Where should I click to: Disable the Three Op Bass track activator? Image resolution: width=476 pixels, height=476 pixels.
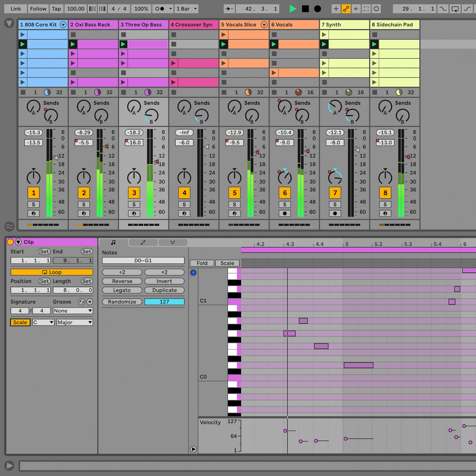134,193
